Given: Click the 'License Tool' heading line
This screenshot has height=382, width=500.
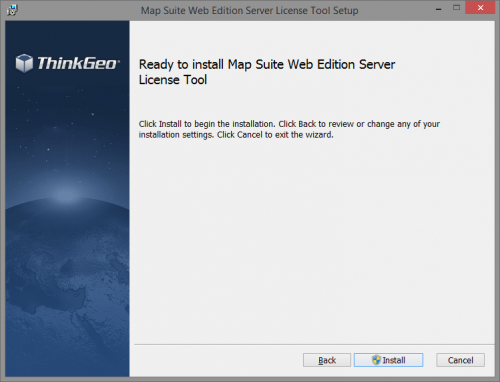Looking at the screenshot, I should [x=173, y=80].
